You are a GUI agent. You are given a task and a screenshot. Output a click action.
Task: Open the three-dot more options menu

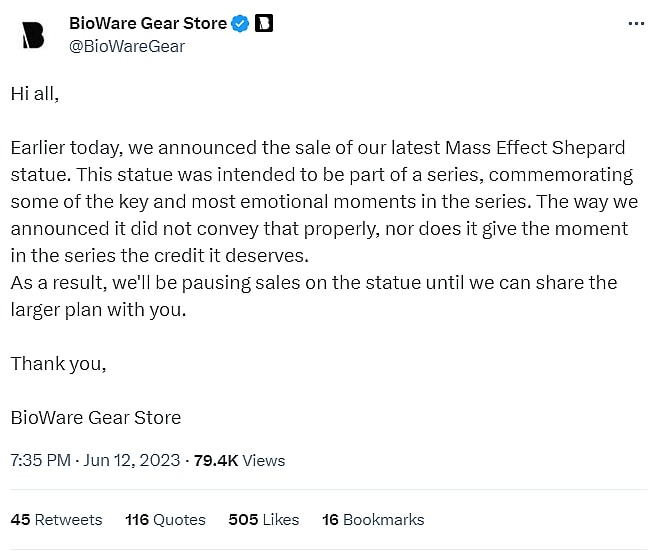click(x=636, y=24)
